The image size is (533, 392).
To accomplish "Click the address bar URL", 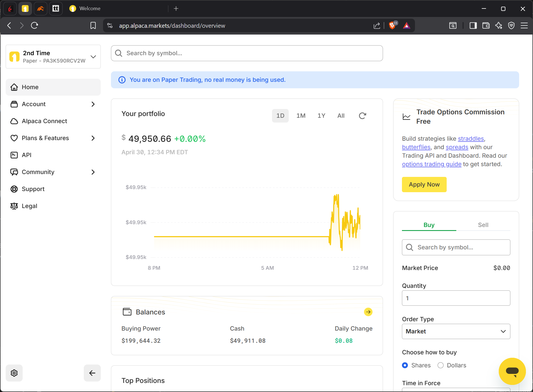I will click(172, 26).
